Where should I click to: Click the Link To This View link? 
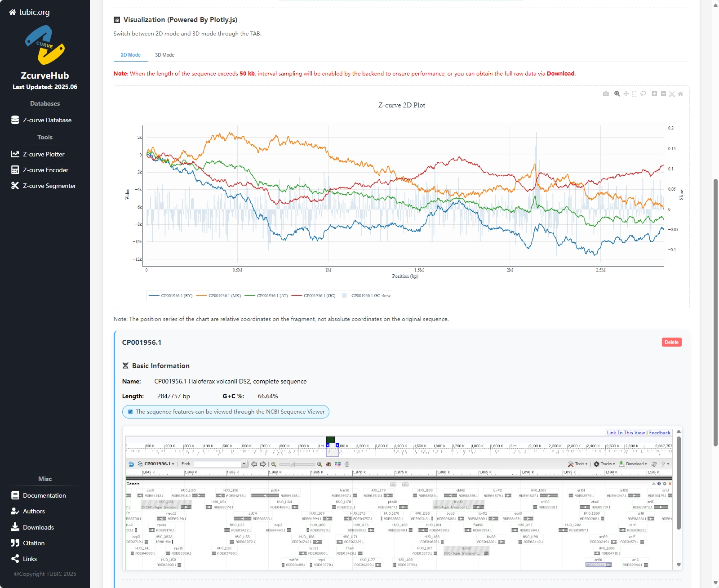[626, 432]
